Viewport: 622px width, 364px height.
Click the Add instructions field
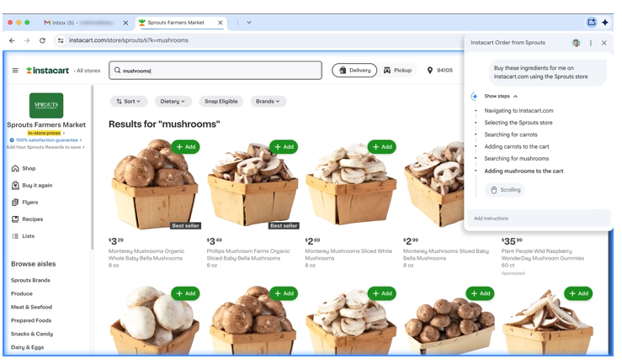point(539,219)
